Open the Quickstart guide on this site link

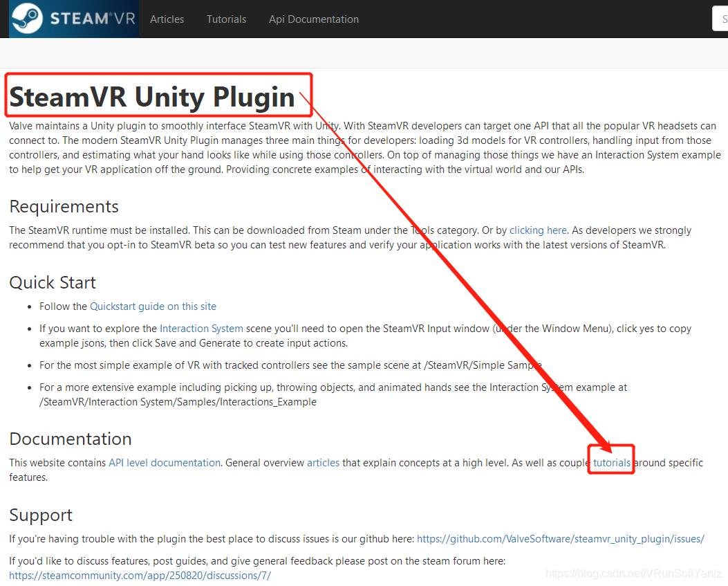click(153, 306)
